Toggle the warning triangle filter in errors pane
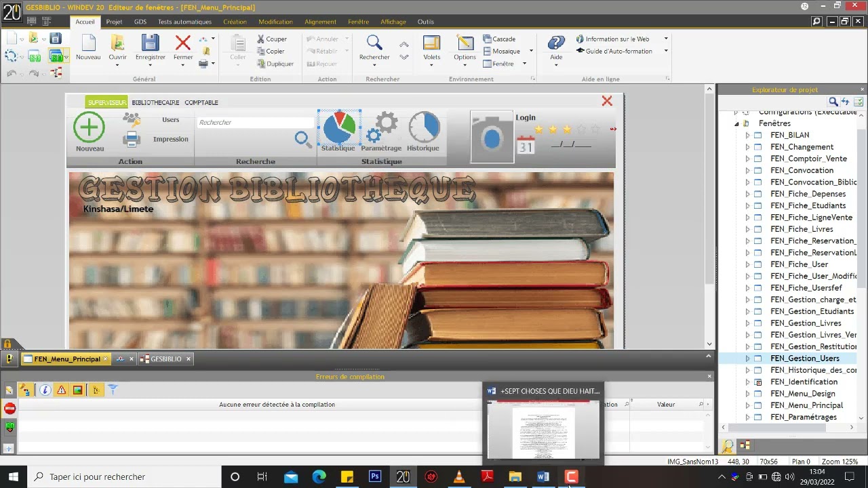Screen dimensions: 868x488 click(62, 390)
